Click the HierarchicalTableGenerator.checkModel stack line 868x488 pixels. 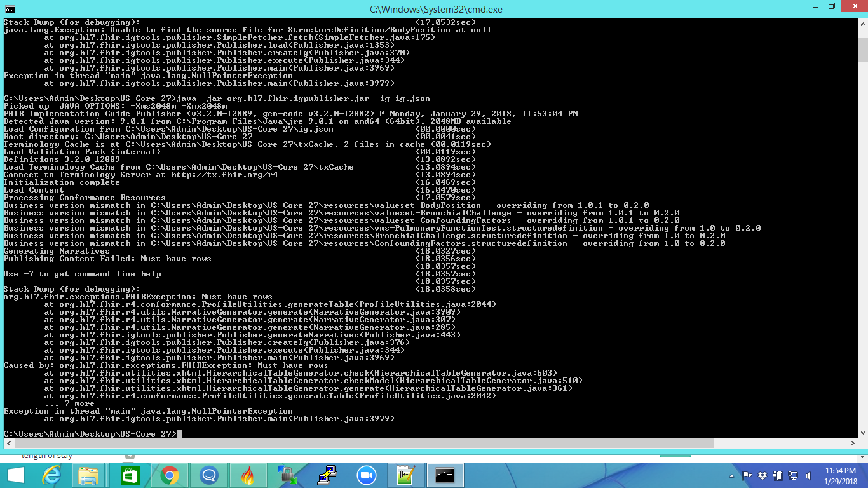(x=313, y=381)
